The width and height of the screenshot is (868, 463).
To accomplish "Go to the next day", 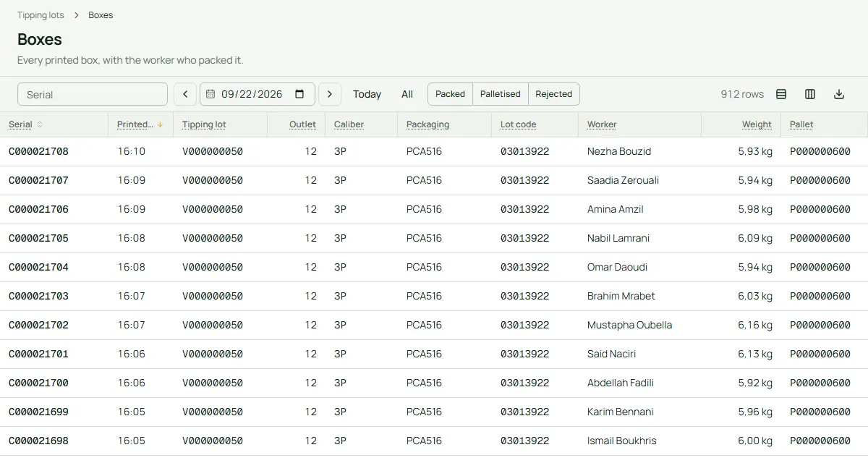I will pos(330,94).
